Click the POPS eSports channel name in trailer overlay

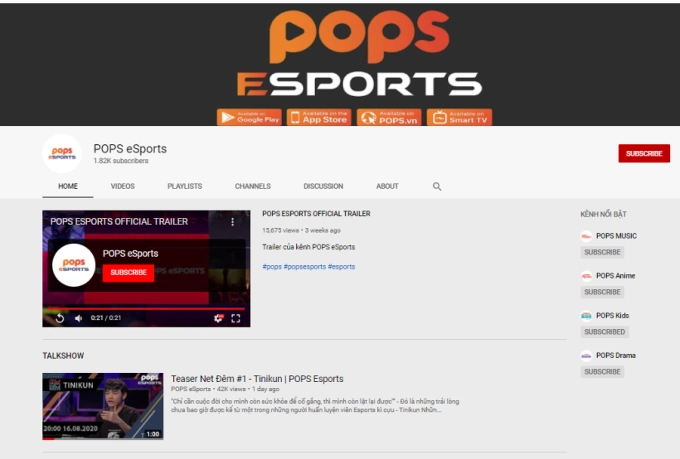tap(131, 254)
